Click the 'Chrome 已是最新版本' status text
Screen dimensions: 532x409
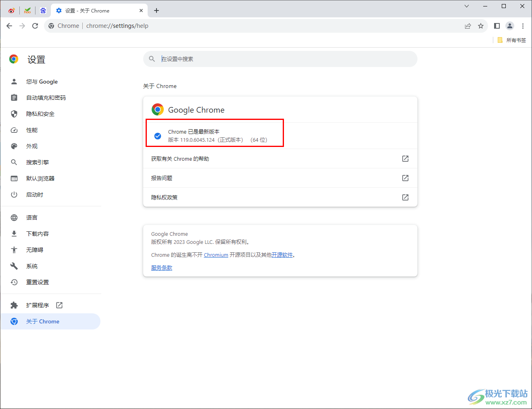[x=194, y=132]
